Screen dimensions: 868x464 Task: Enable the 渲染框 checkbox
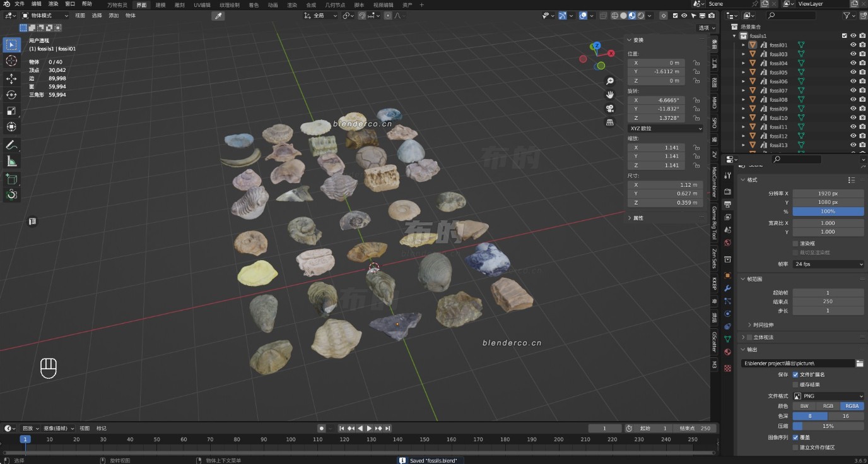click(795, 243)
